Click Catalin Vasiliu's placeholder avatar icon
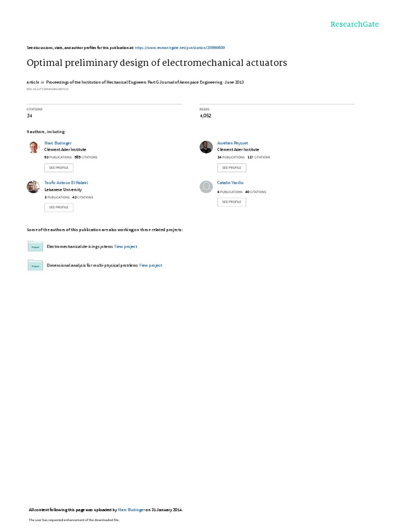The image size is (399, 532). coord(206,187)
